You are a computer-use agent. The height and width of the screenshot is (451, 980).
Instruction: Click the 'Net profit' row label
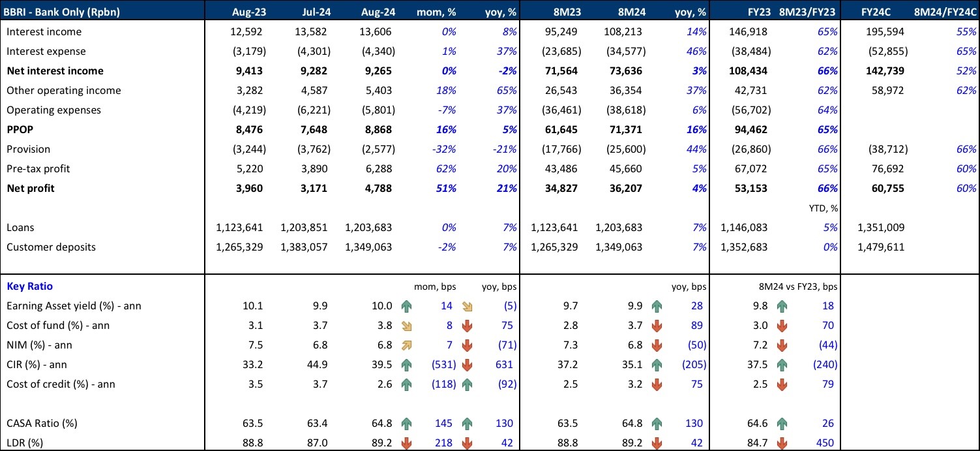pos(31,188)
